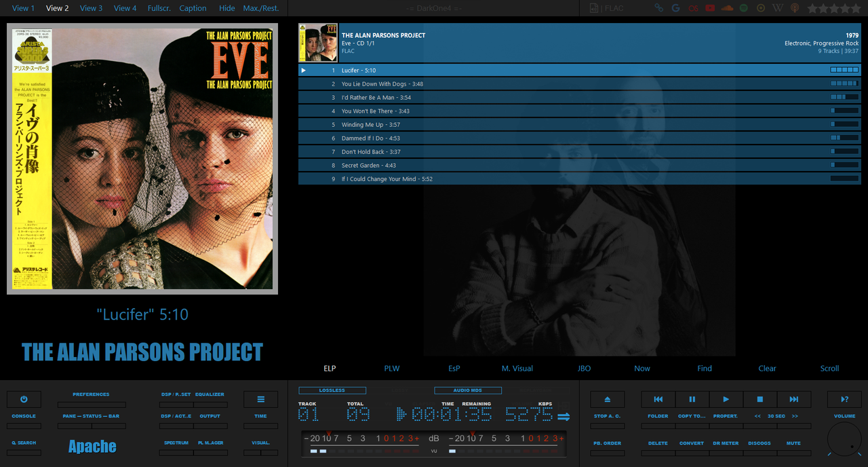
Task: Click the power icon button
Action: (24, 399)
